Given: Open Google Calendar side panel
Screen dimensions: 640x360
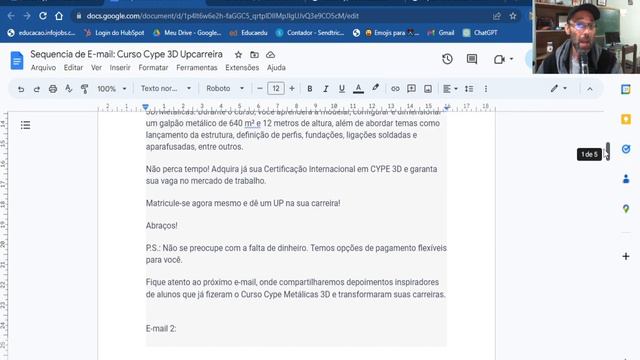Looking at the screenshot, I should point(626,89).
